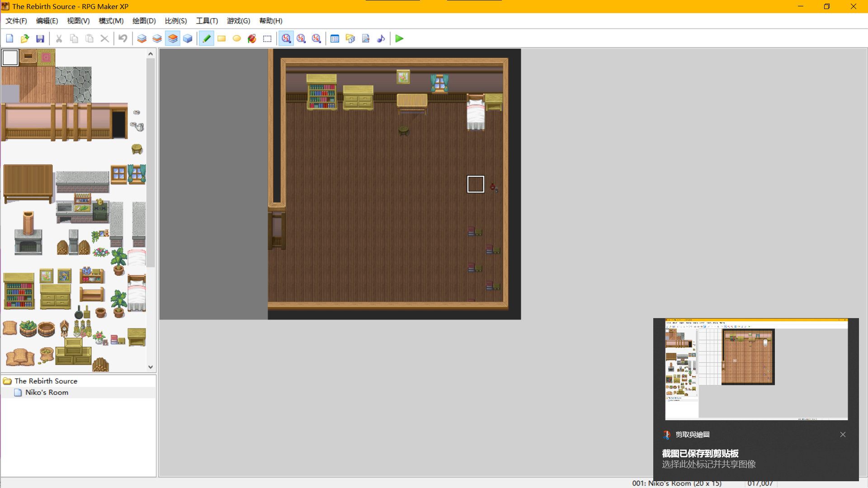Open the 绘图(D) menu
The image size is (868, 488).
tap(144, 21)
